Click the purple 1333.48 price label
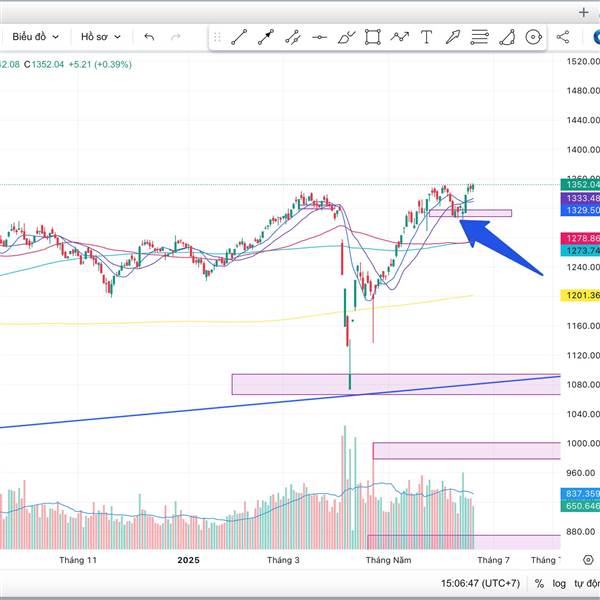The height and width of the screenshot is (600, 600). click(x=580, y=198)
